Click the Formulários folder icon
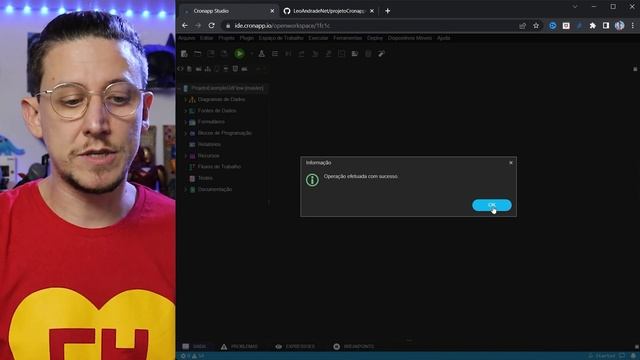The height and width of the screenshot is (360, 640). [x=192, y=122]
